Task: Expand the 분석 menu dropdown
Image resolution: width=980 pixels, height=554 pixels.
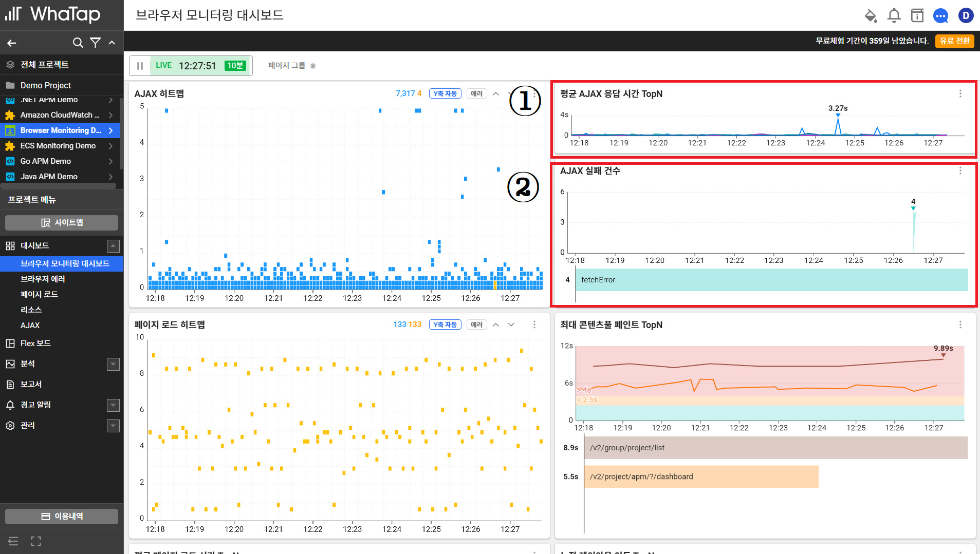Action: point(113,364)
